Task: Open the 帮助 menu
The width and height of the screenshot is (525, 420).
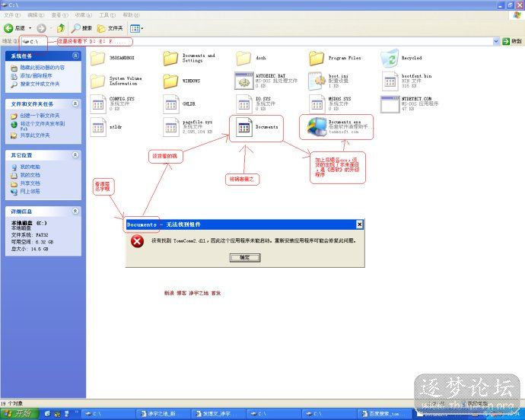Action: tap(131, 15)
